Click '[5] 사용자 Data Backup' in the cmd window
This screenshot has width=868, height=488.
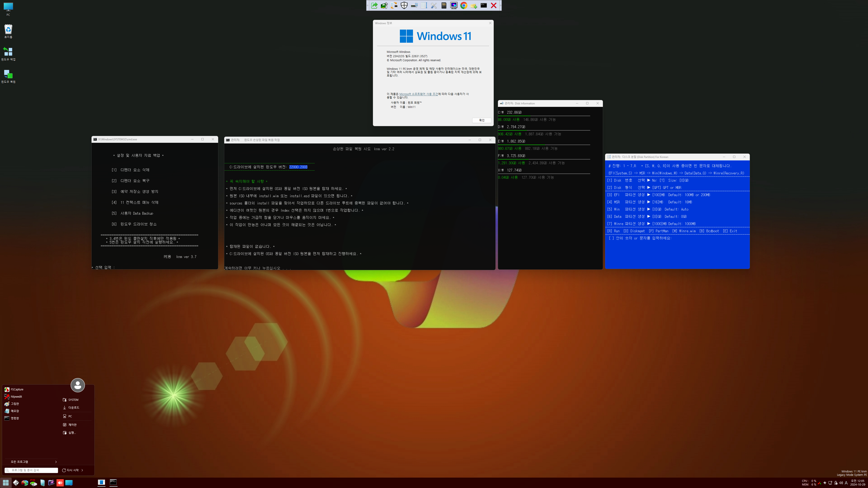[132, 213]
